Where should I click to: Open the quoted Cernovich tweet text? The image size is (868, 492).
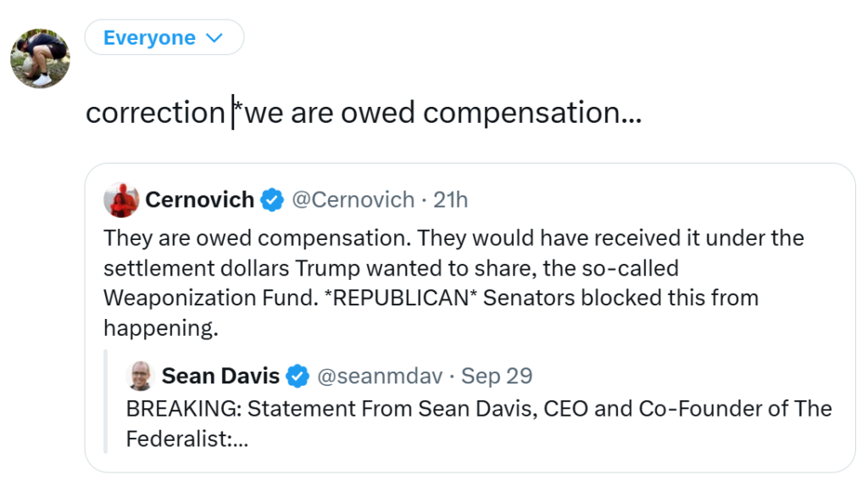454,282
